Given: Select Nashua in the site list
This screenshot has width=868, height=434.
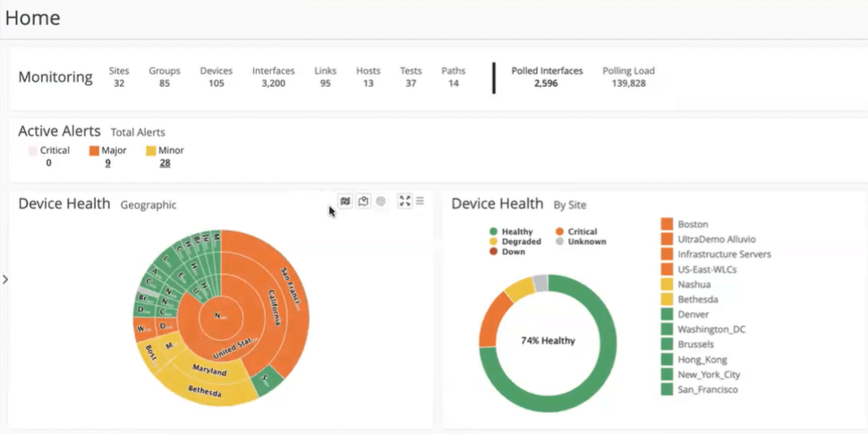Looking at the screenshot, I should point(685,284).
